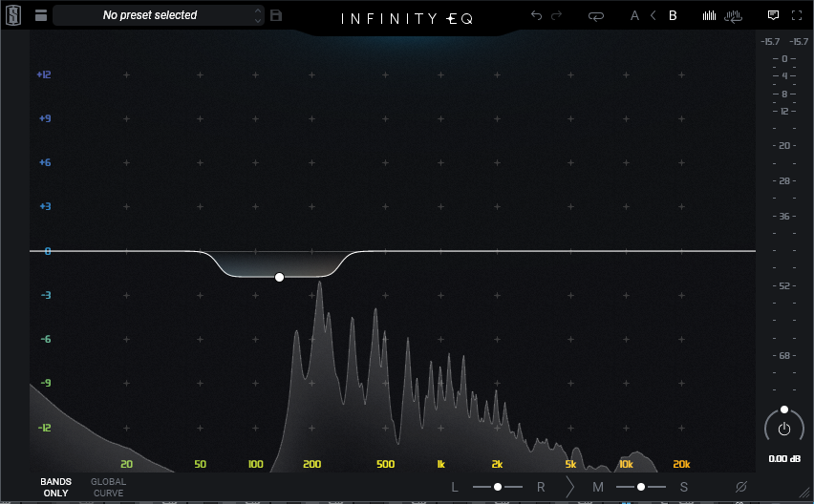Click the S side label
814x504 pixels.
coord(684,488)
